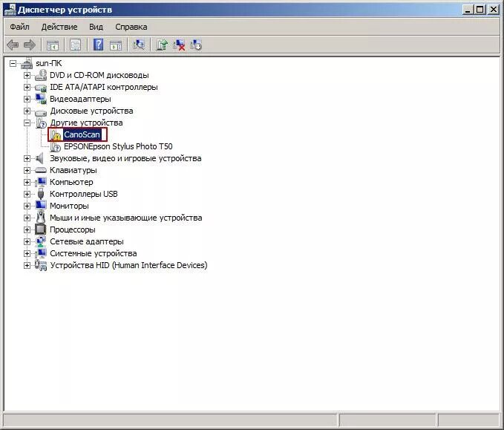Expand Звуковые, видео и игровые устройства
This screenshot has height=430, width=504.
coord(27,158)
